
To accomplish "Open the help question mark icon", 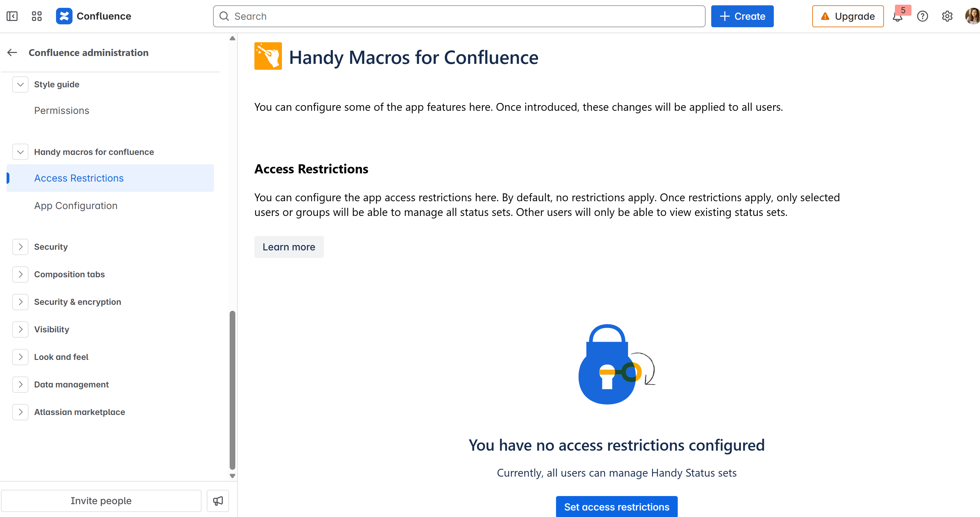I will tap(922, 16).
